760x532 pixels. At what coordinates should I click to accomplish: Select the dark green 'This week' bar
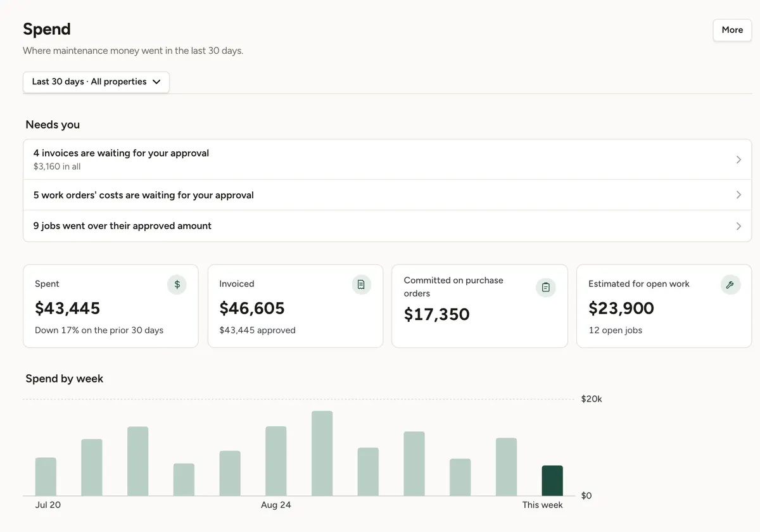552,481
